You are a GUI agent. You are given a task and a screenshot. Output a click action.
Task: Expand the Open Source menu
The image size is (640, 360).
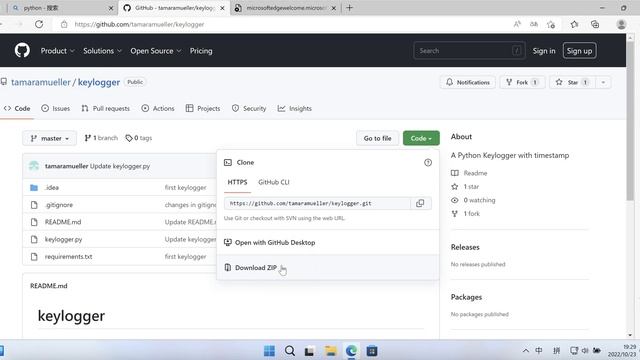click(x=156, y=51)
